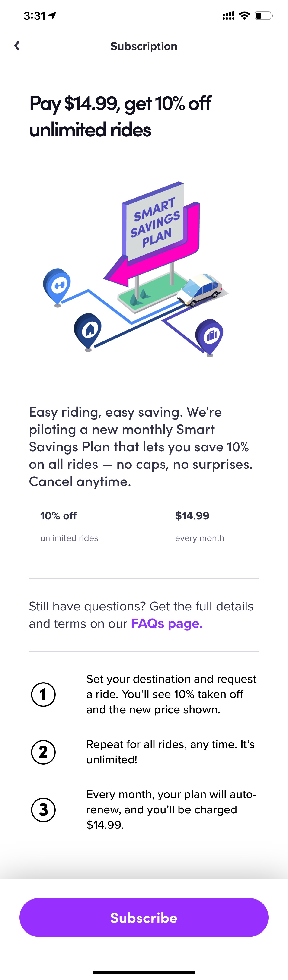Tap the back chevron arrow
The image size is (288, 980).
coord(17,46)
